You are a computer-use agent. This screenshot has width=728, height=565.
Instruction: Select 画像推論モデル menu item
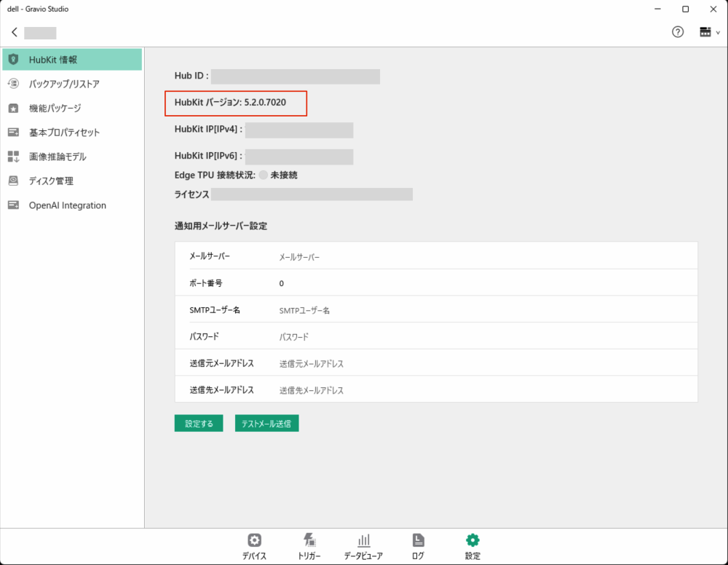pos(72,157)
